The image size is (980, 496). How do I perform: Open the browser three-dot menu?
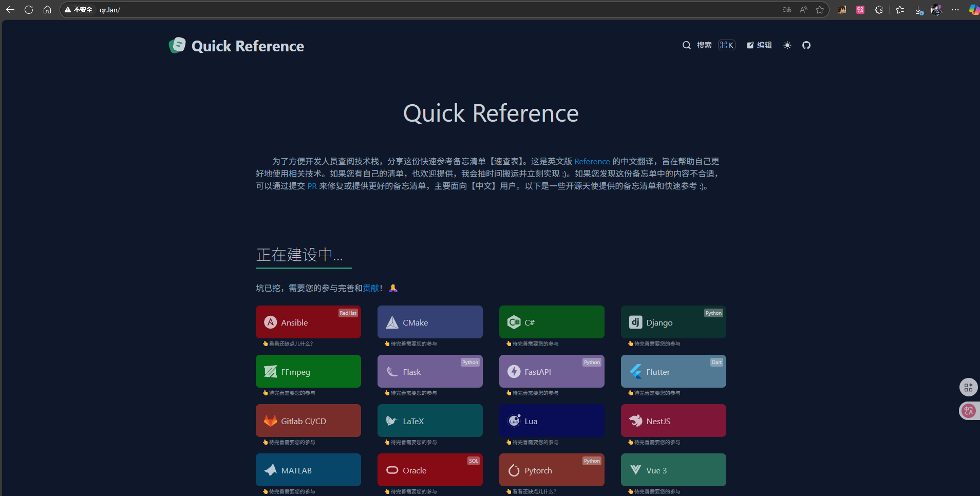pos(955,10)
